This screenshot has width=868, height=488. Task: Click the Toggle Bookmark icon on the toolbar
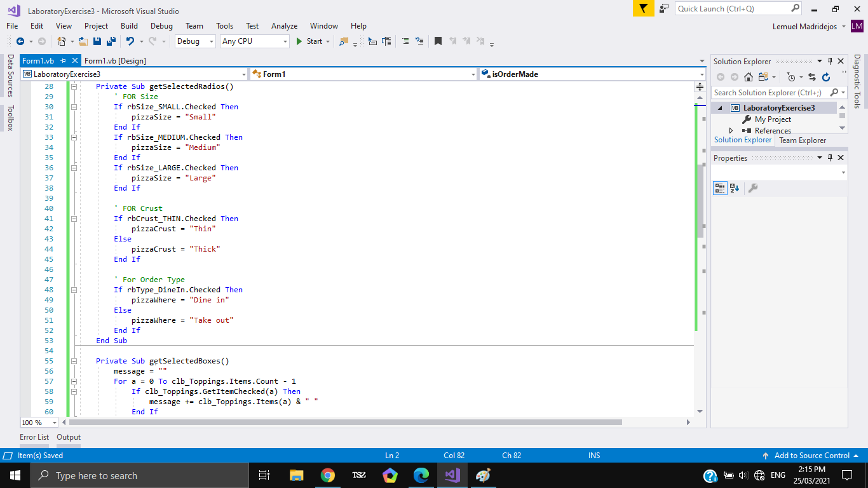438,41
